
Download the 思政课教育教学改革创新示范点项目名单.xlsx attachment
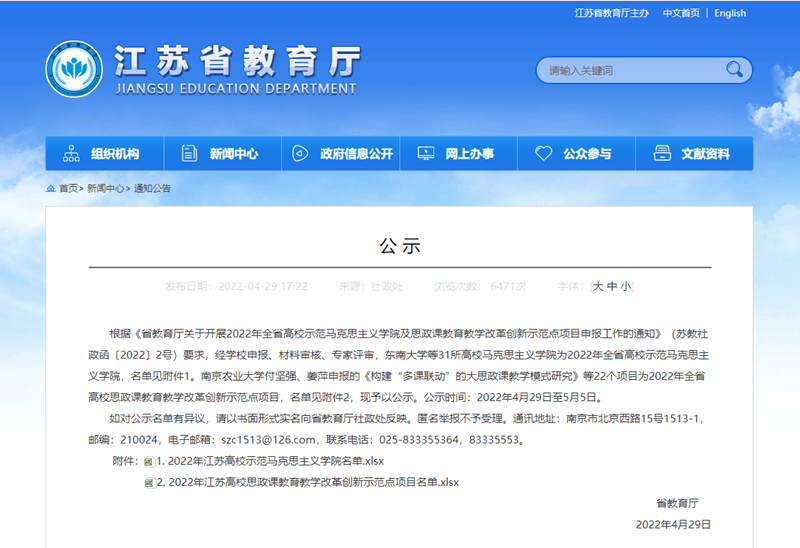click(x=308, y=482)
